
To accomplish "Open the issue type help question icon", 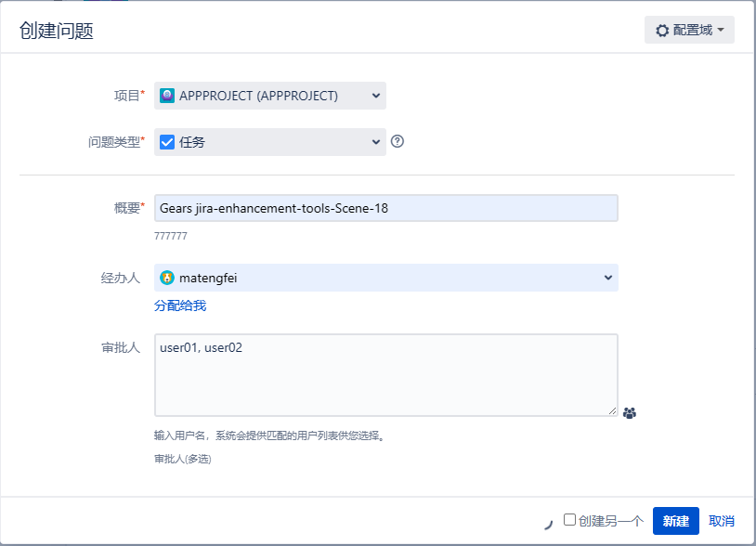I will (x=398, y=142).
